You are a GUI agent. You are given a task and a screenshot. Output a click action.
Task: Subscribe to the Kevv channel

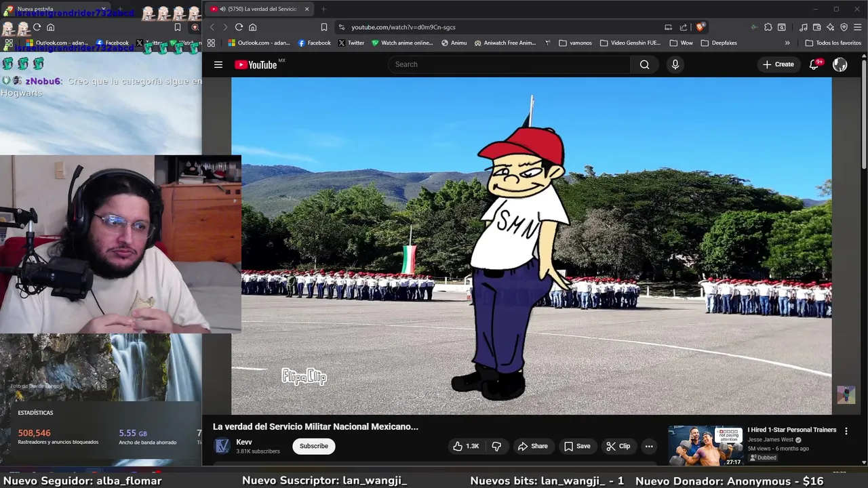click(313, 446)
